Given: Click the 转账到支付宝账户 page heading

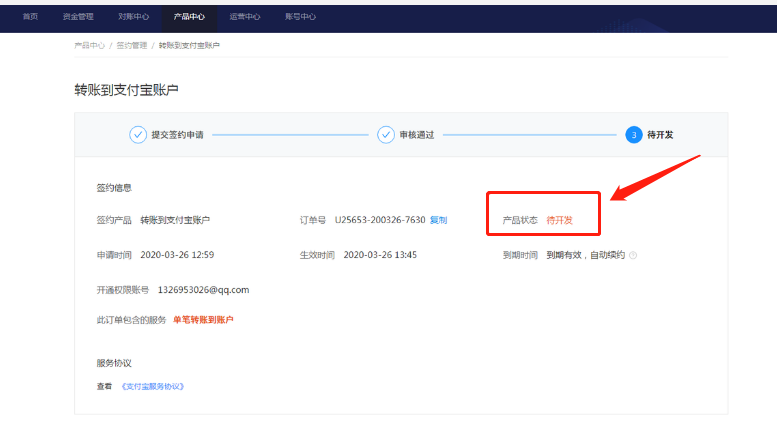Looking at the screenshot, I should (x=127, y=90).
